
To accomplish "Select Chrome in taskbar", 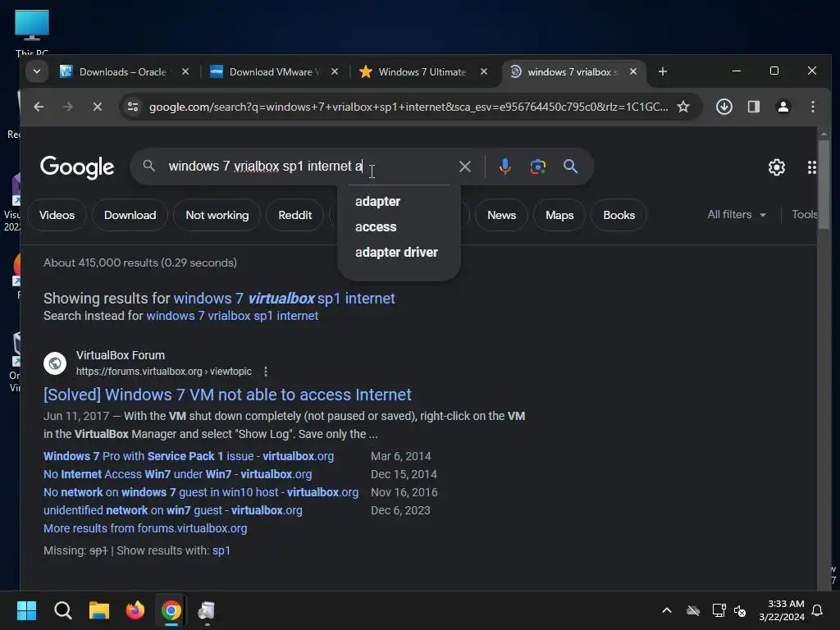I will click(171, 610).
